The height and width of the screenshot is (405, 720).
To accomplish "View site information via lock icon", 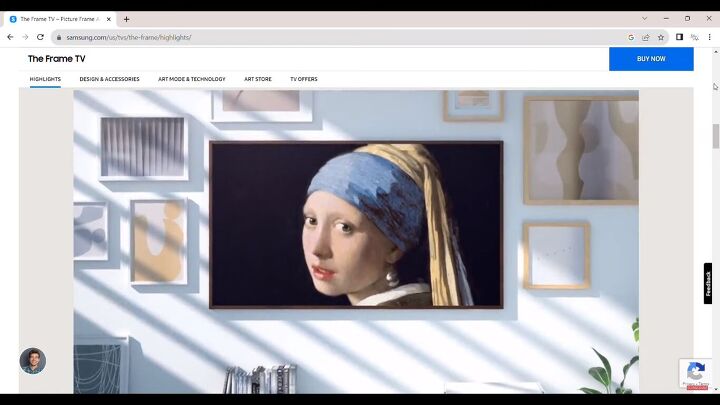I will 59,37.
